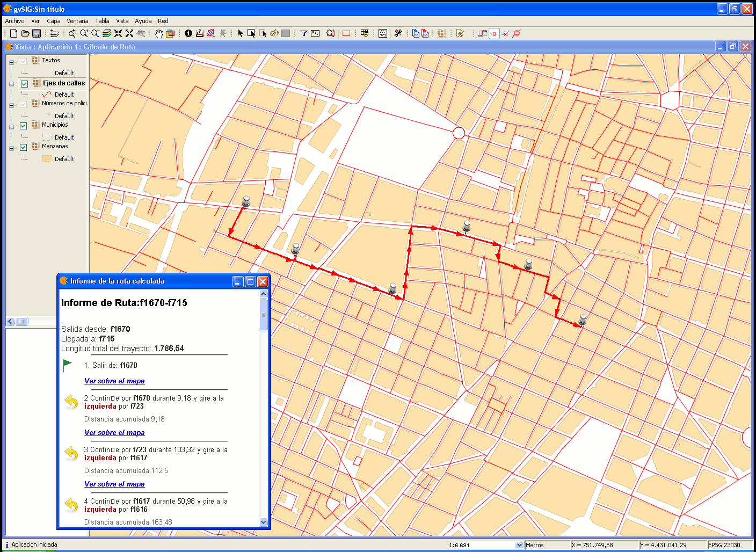Open the Ver menu
The image size is (756, 552).
pos(35,21)
